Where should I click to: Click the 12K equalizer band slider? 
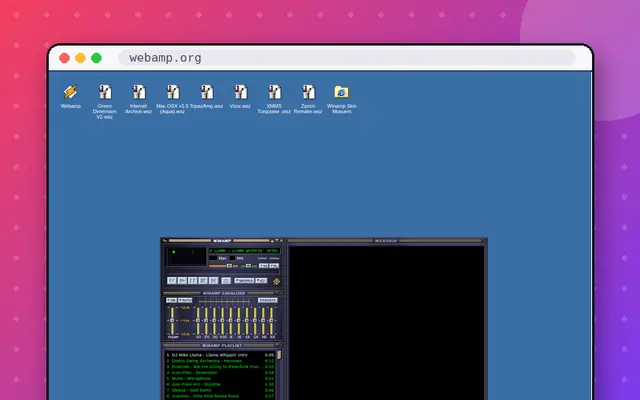tap(255, 321)
